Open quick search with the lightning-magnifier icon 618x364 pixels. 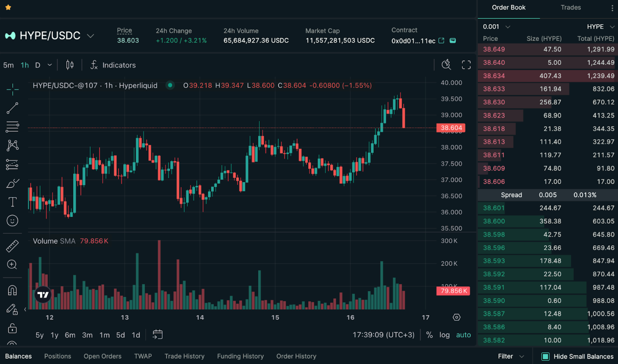[446, 64]
